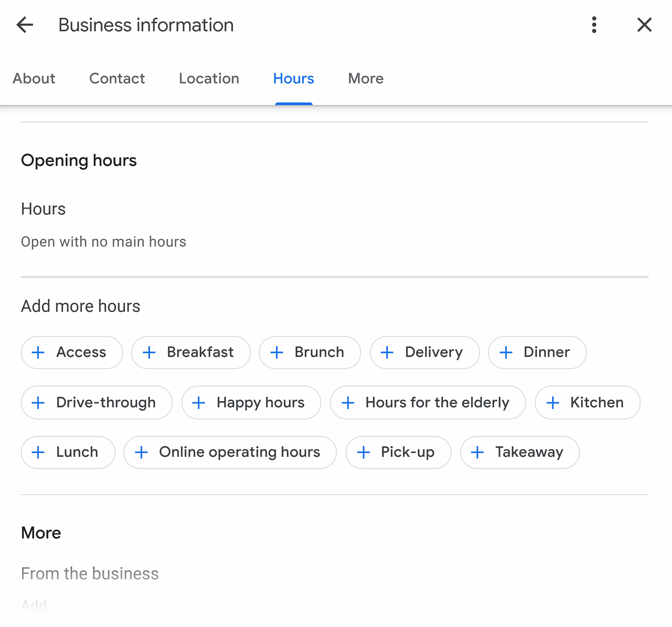
Task: Add Pick-up hours
Action: [x=398, y=452]
